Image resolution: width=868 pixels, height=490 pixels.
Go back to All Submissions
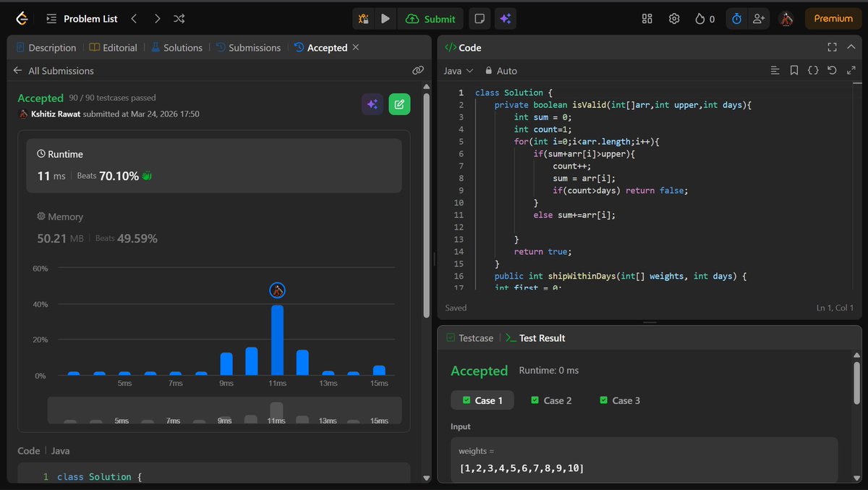[54, 70]
